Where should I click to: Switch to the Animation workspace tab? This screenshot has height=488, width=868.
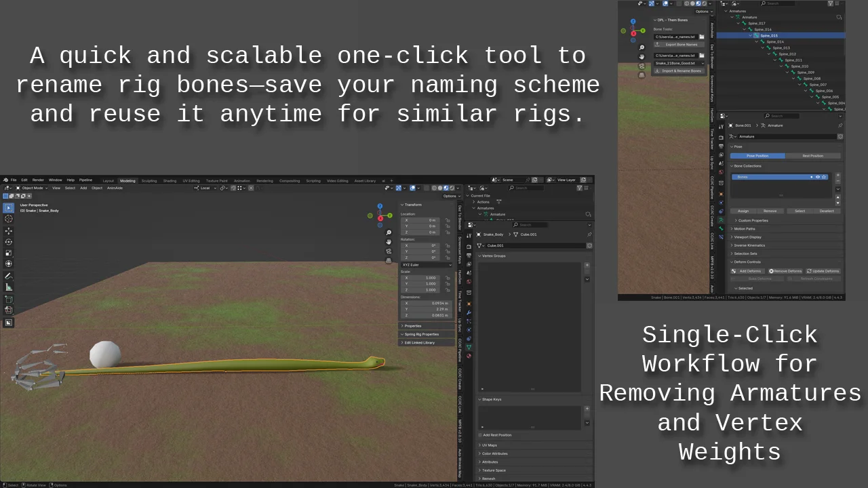tap(242, 180)
